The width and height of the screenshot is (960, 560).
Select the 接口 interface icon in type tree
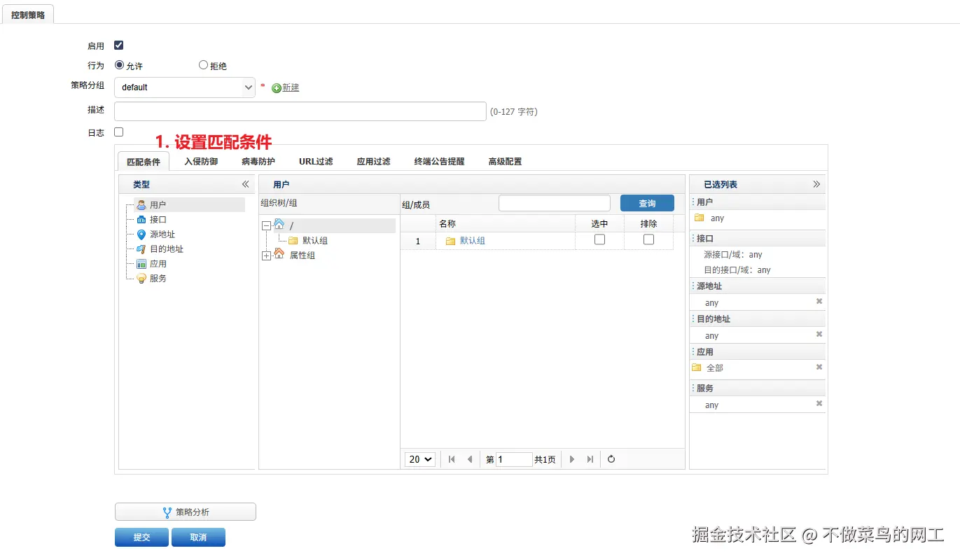141,220
